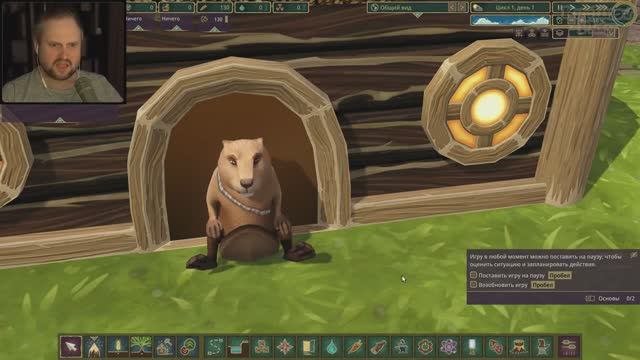Open the house with hammer tool
The width and height of the screenshot is (640, 360).
tap(164, 347)
